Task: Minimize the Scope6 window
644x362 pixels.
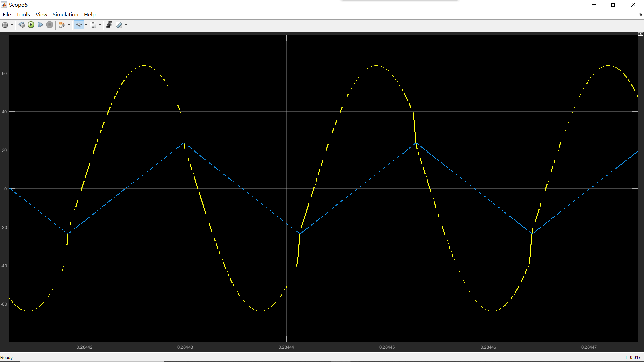Action: 594,5
